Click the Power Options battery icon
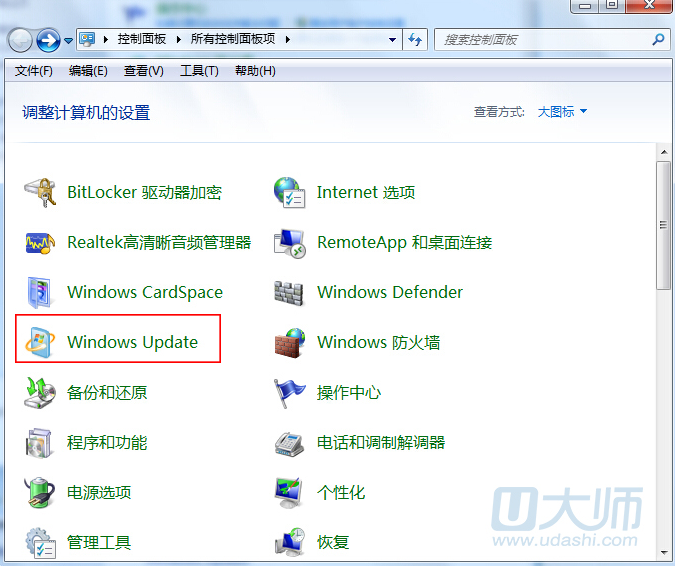675x566 pixels. point(39,492)
